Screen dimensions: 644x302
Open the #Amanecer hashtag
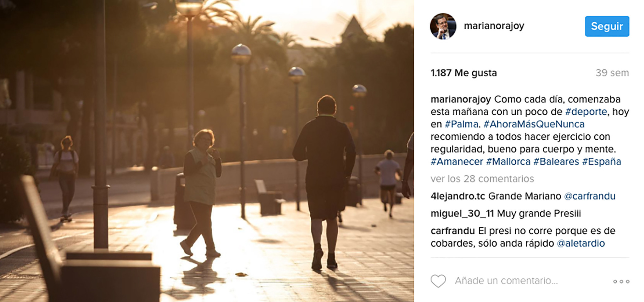click(x=457, y=162)
